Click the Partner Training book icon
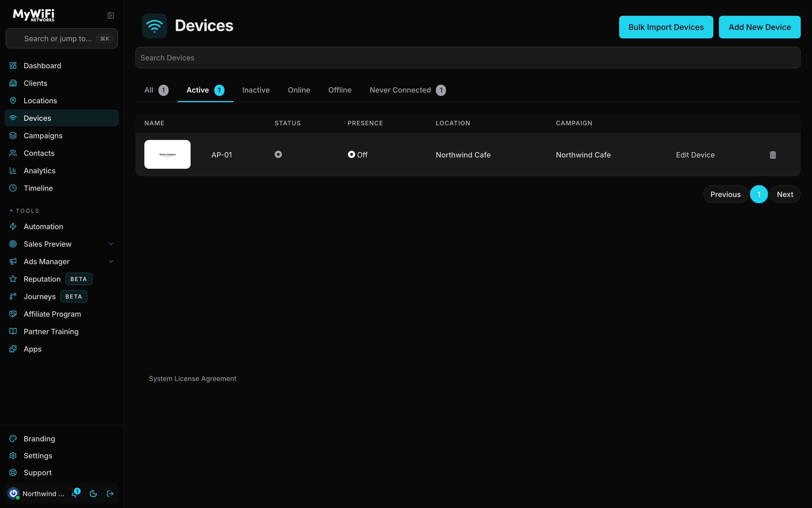Image resolution: width=812 pixels, height=508 pixels. [13, 331]
